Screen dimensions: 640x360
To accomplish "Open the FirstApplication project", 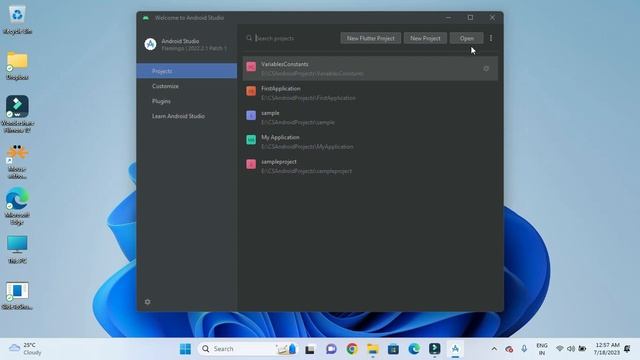I will pyautogui.click(x=370, y=93).
